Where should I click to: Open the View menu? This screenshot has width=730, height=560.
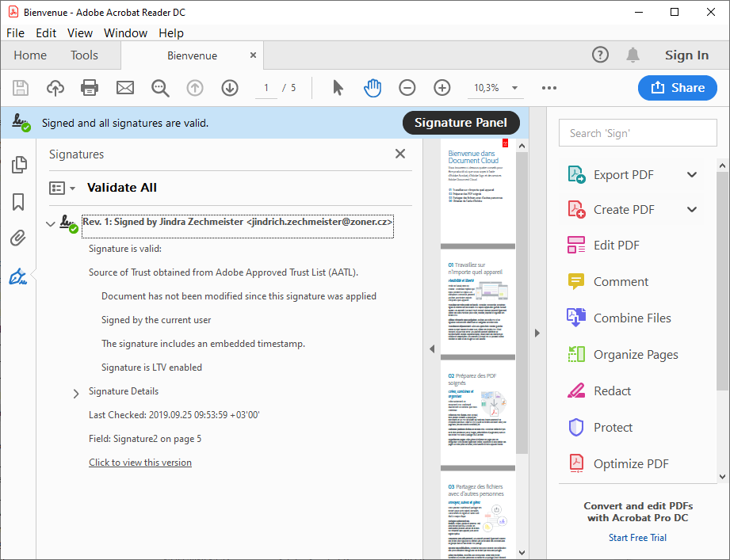(x=79, y=33)
